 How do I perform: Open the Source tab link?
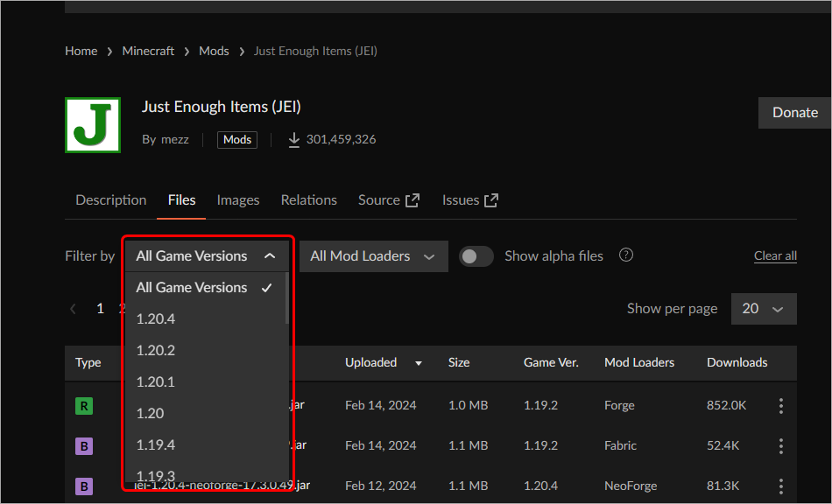(388, 200)
